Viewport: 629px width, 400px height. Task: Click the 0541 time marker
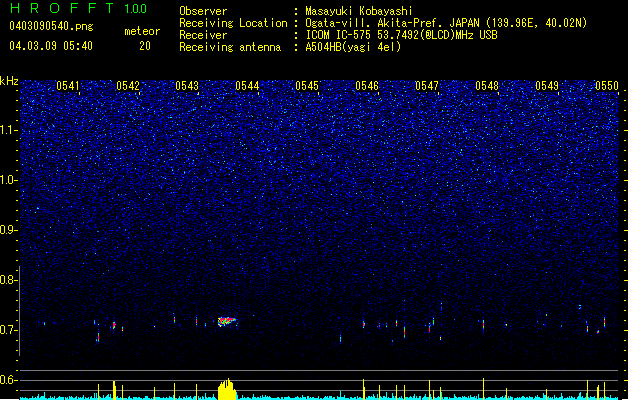click(x=68, y=86)
